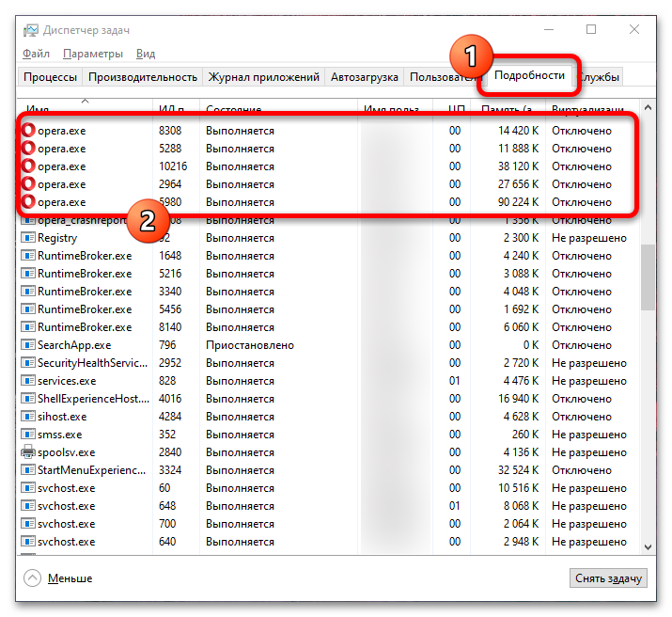
Task: Click the 0 K memory value
Action: [x=531, y=345]
